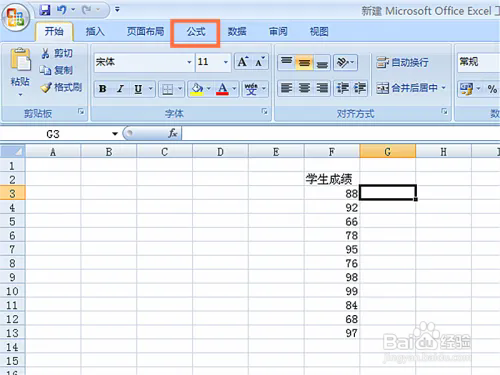Set bottom vertical alignment
This screenshot has height=375, width=500.
pyautogui.click(x=322, y=62)
